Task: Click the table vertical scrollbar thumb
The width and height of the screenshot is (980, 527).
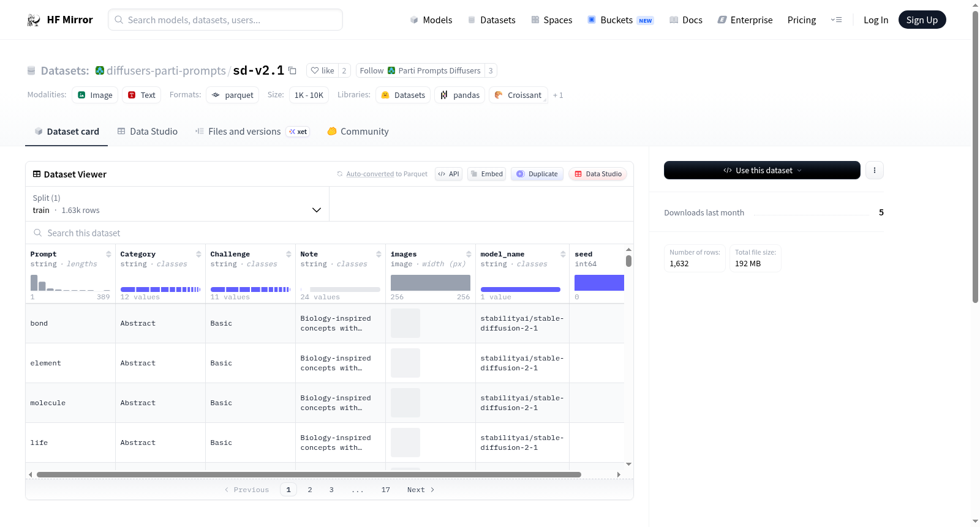Action: [x=628, y=261]
